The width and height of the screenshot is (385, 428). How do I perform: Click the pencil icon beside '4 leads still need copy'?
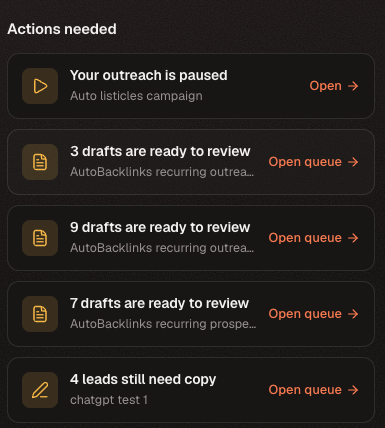(x=40, y=390)
